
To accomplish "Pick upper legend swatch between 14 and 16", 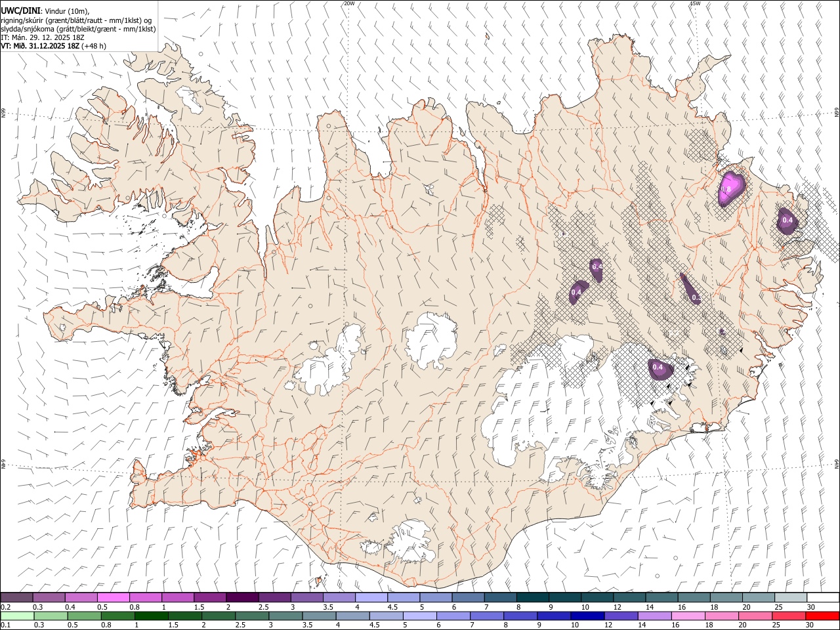I will pyautogui.click(x=661, y=597).
